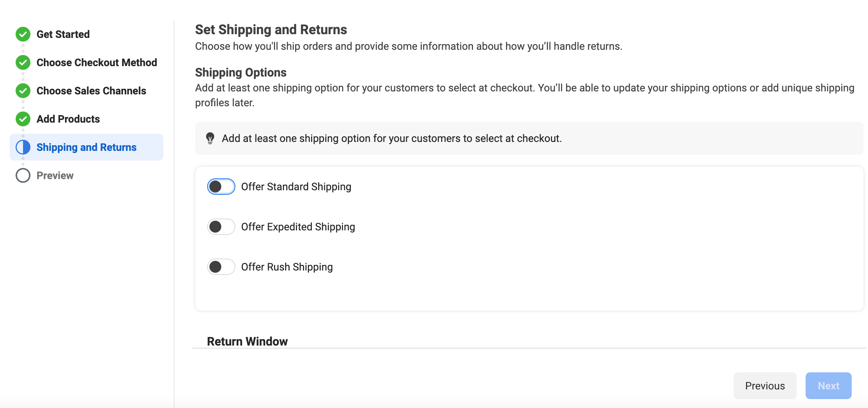Select the Shipping and Returns step

[86, 147]
